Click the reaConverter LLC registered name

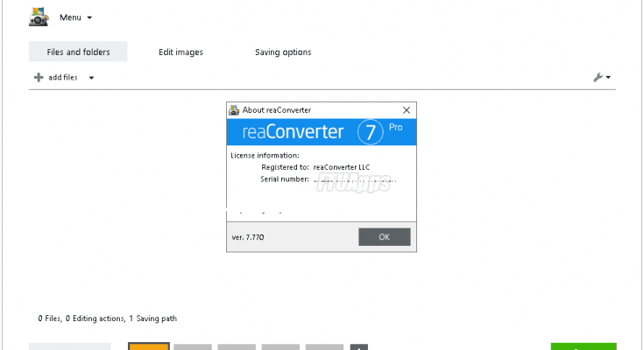click(342, 167)
